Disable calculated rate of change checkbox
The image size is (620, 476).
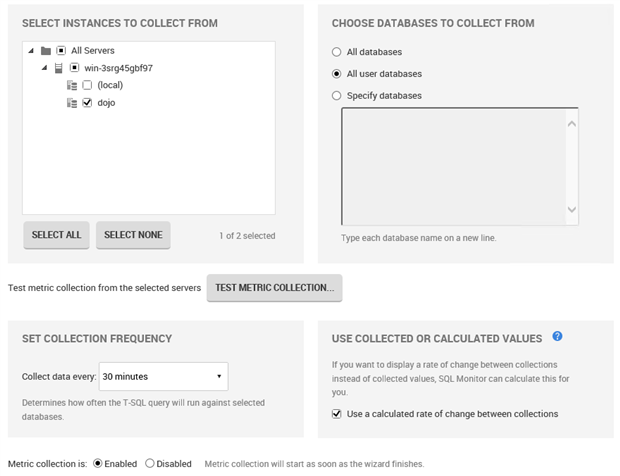coord(336,413)
